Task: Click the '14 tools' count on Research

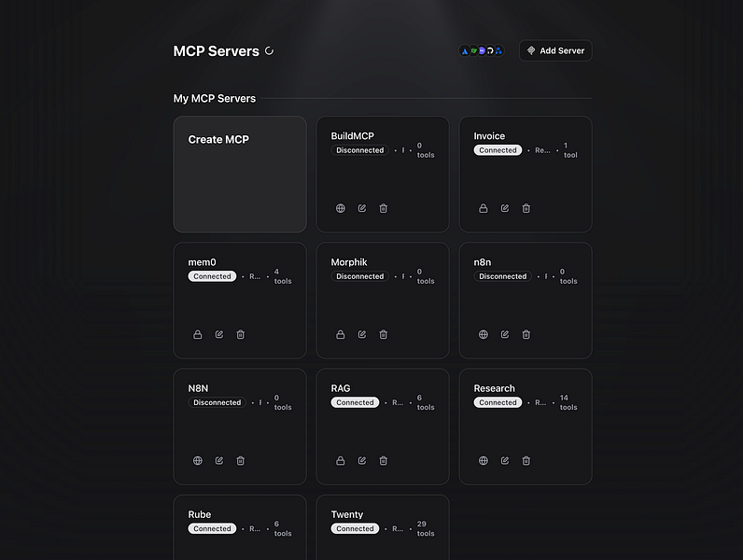Action: [x=568, y=402]
